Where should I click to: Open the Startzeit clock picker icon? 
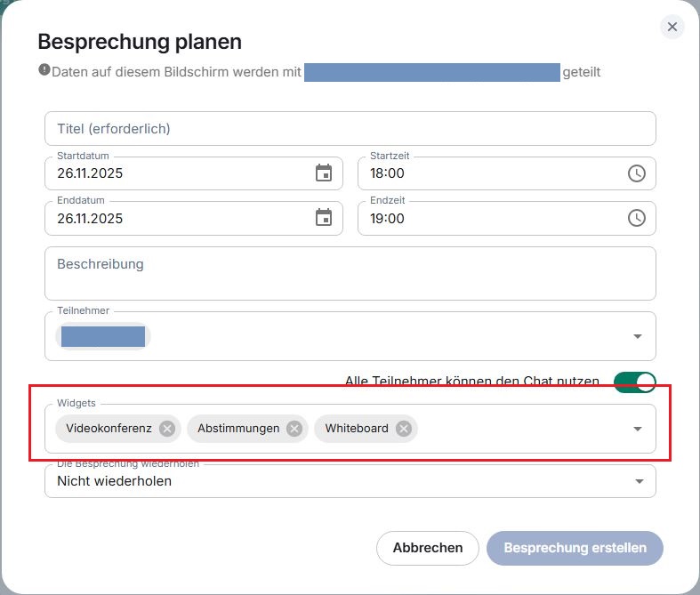(637, 173)
